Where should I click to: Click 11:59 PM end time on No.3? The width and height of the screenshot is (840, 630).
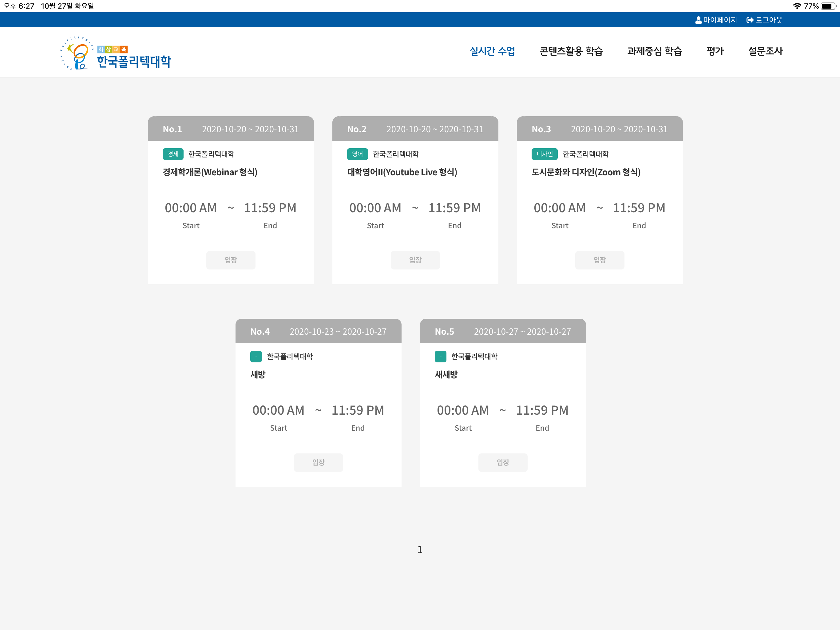pyautogui.click(x=639, y=208)
